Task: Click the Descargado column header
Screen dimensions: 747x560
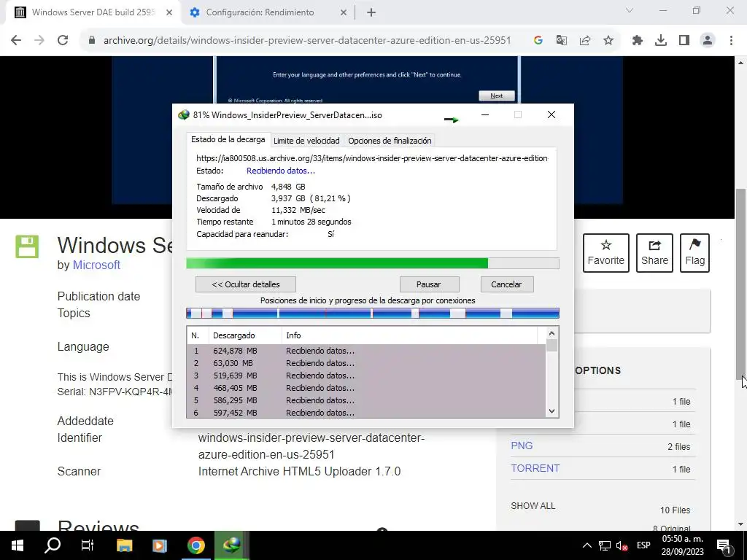Action: 245,335
